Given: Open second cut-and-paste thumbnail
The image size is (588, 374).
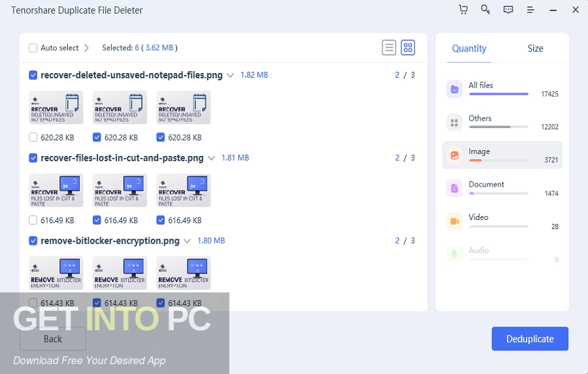Looking at the screenshot, I should coord(120,190).
